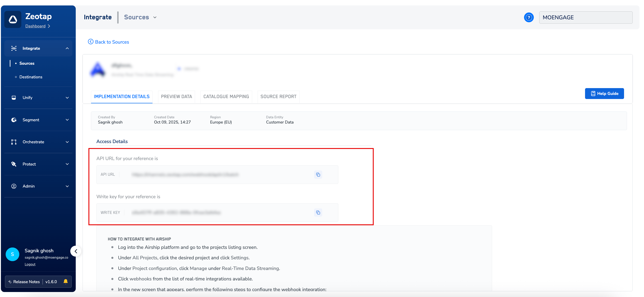644x297 pixels.
Task: Click the Release Notes tag icon
Action: pyautogui.click(x=10, y=282)
